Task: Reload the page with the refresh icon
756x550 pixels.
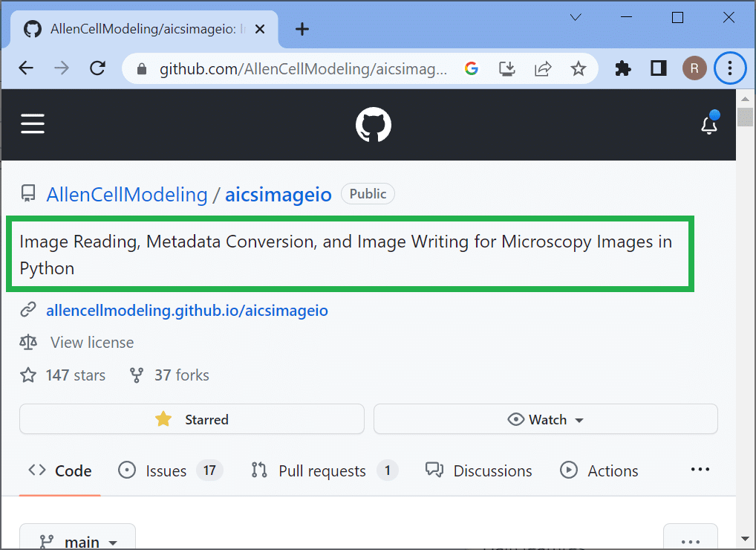Action: point(97,69)
